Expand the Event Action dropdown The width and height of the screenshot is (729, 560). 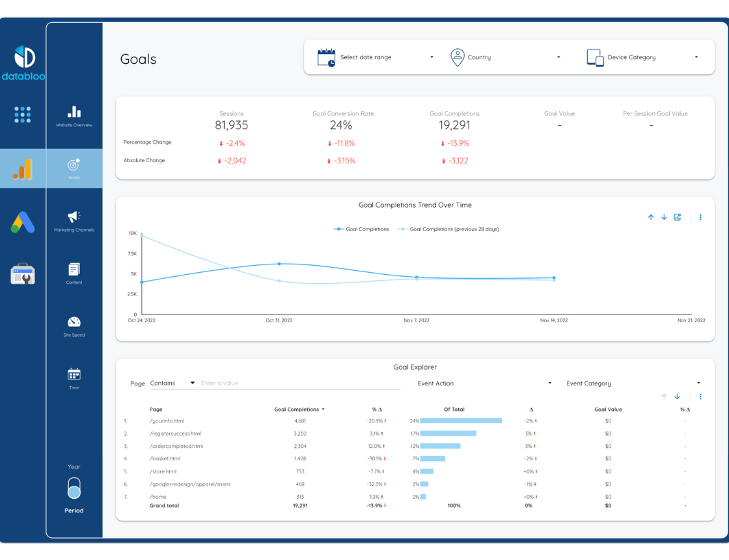coord(484,384)
